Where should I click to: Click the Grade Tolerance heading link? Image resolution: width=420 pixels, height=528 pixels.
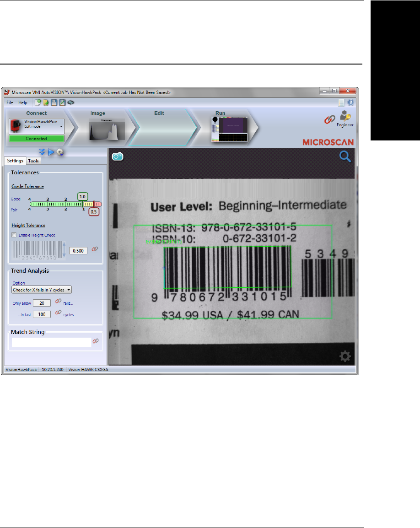tap(27, 186)
